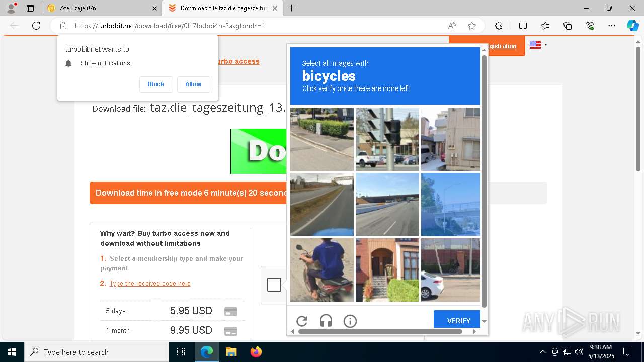Click card payment icon for 5 days
The height and width of the screenshot is (362, 644).
(x=230, y=311)
